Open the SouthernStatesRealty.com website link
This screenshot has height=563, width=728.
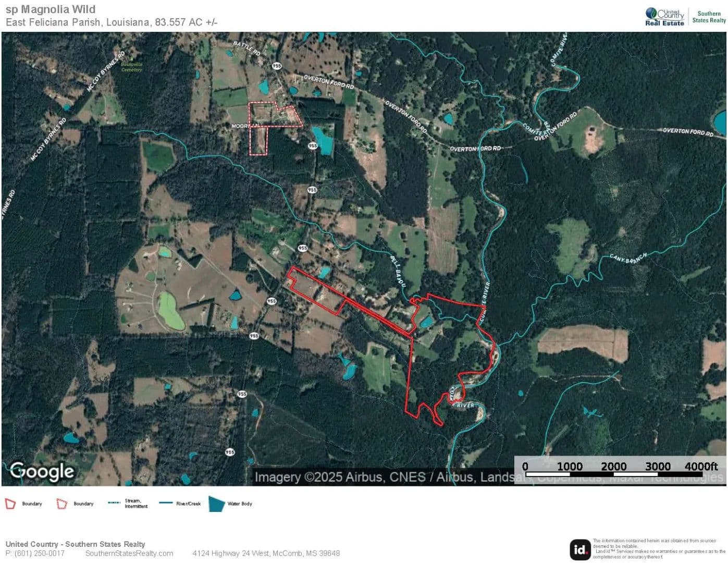tap(129, 553)
